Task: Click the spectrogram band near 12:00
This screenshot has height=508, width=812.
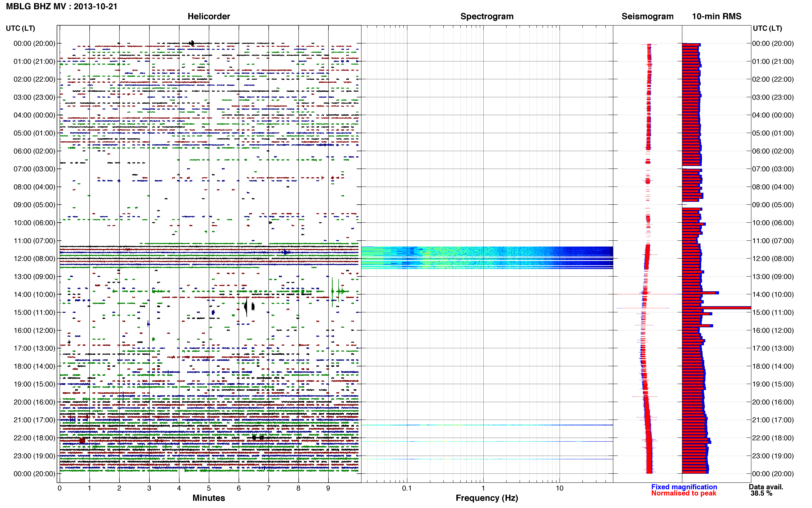Action: (487, 257)
